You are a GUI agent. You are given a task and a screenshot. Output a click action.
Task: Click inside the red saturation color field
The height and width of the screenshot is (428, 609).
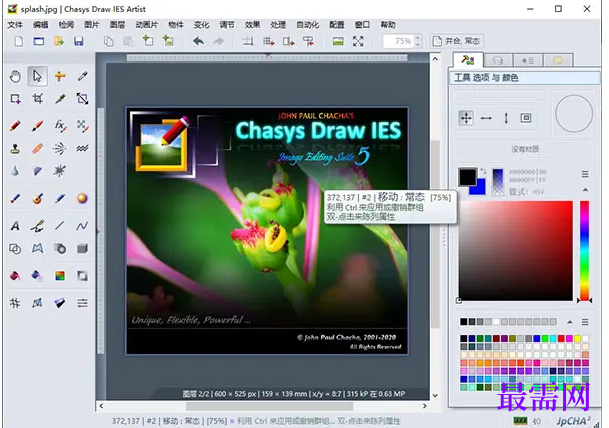tap(516, 251)
